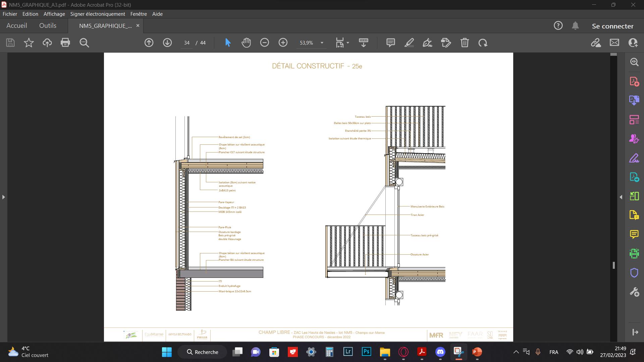Select the Hand pan tool
Viewport: 644px width, 362px height.
pyautogui.click(x=246, y=43)
